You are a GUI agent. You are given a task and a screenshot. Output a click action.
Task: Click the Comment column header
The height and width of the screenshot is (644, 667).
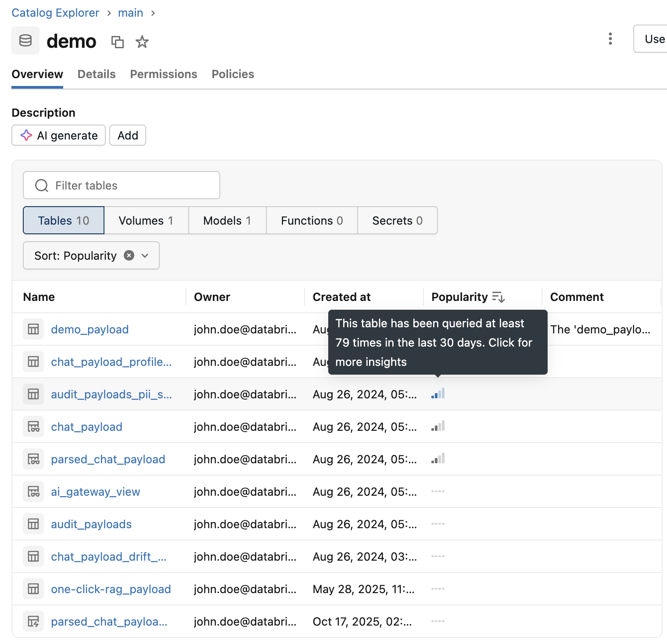point(577,297)
